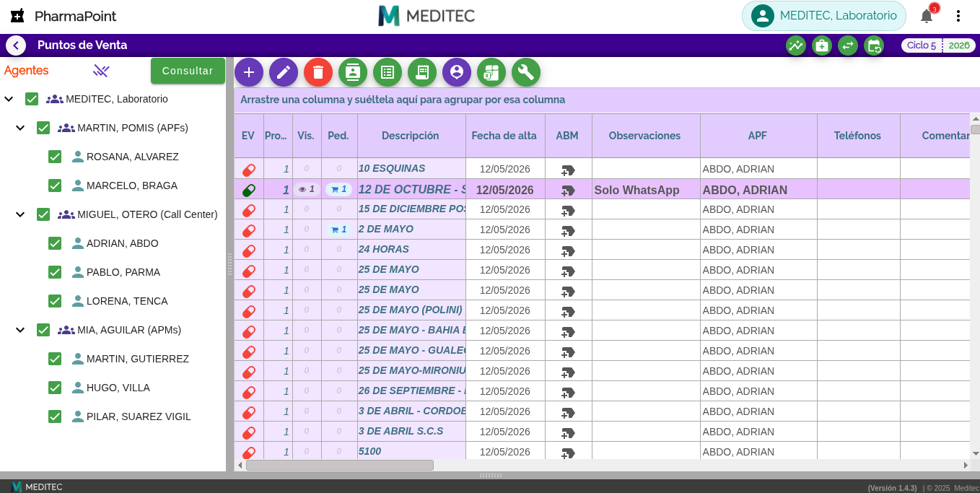Click the pencil edit button
The height and width of the screenshot is (493, 980).
(x=284, y=72)
